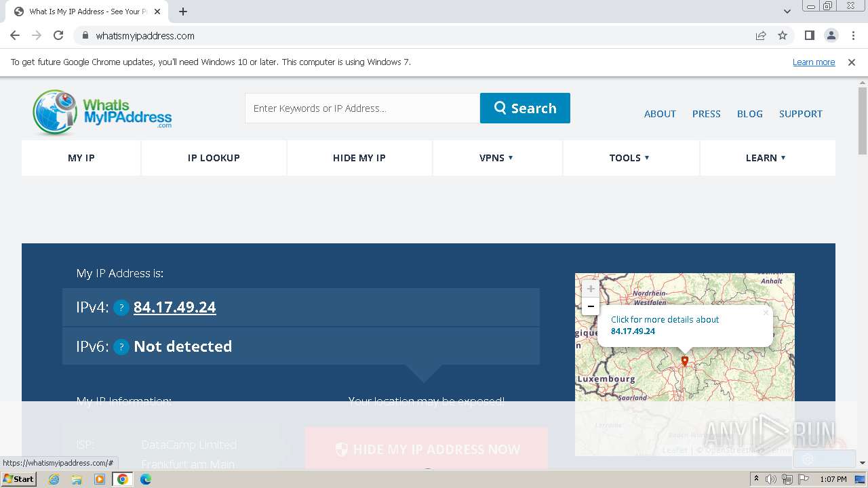Open a new browser tab
868x488 pixels.
coord(183,12)
